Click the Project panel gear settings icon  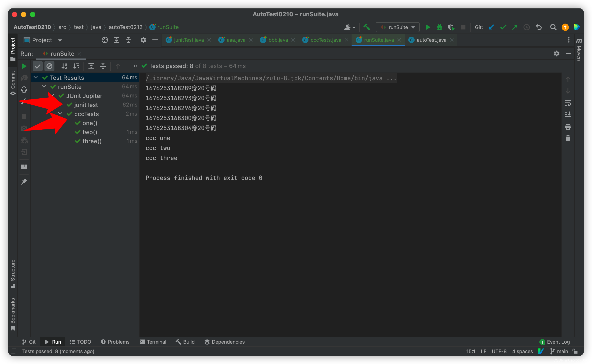coord(143,40)
